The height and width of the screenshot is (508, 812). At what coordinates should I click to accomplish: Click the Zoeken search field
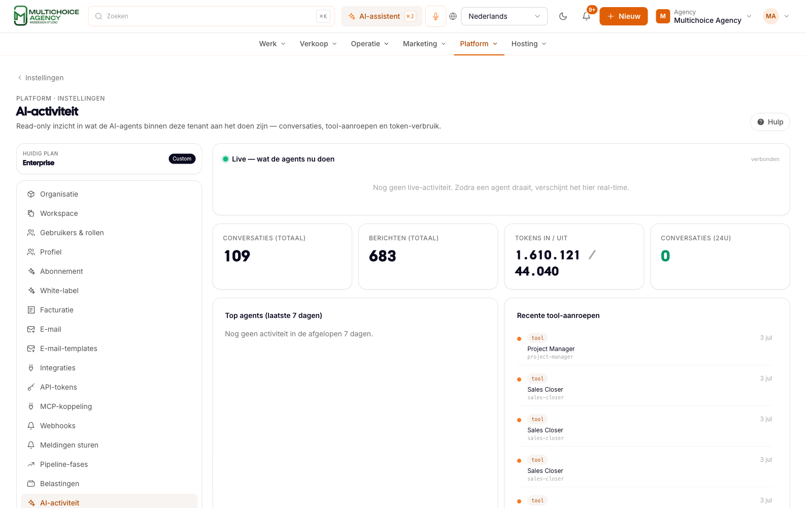pos(211,16)
